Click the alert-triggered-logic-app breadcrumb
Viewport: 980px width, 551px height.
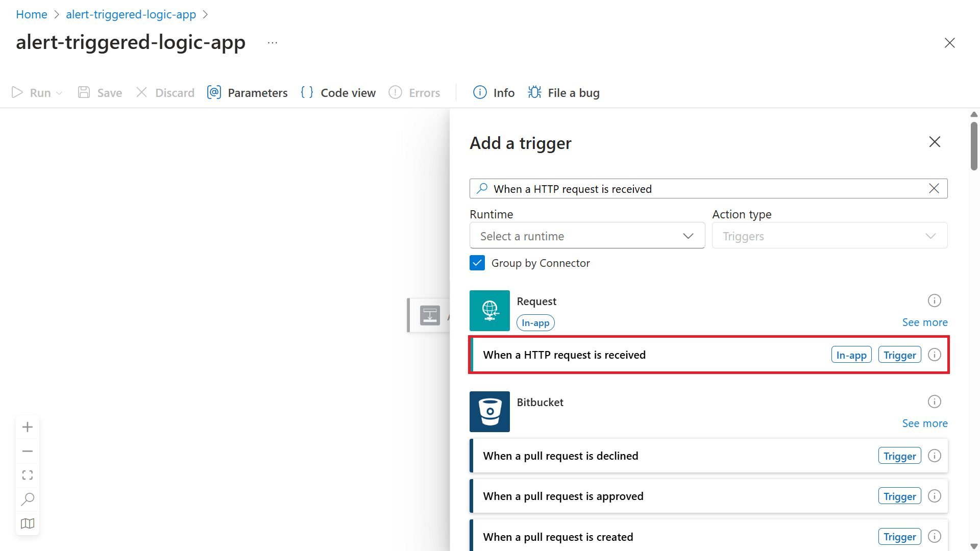tap(131, 14)
